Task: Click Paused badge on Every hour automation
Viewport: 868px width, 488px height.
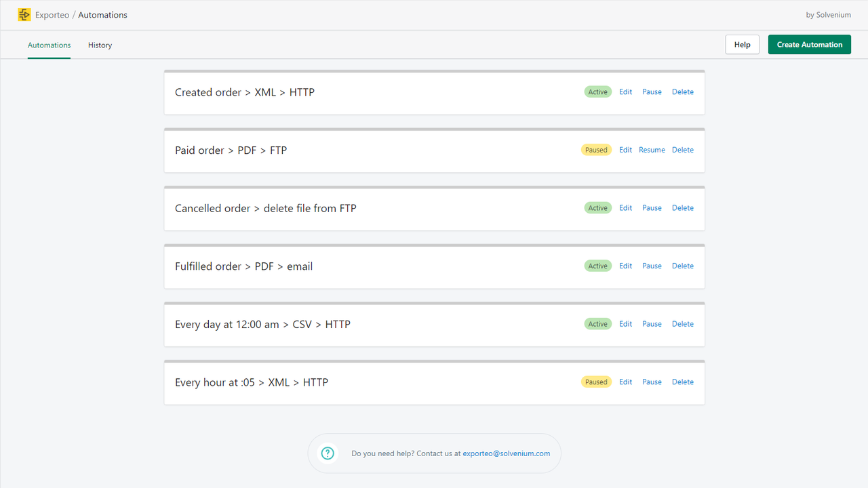Action: point(596,382)
